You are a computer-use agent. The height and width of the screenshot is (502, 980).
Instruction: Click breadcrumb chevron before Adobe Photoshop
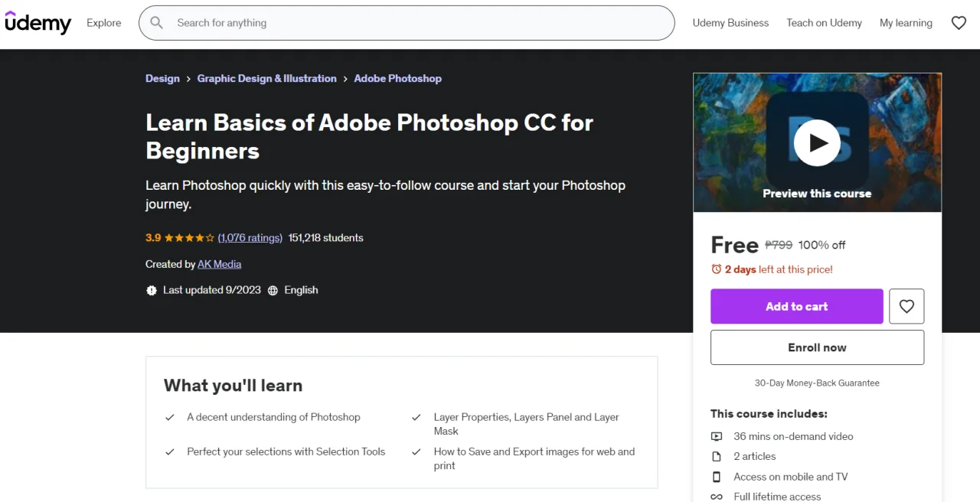(345, 79)
